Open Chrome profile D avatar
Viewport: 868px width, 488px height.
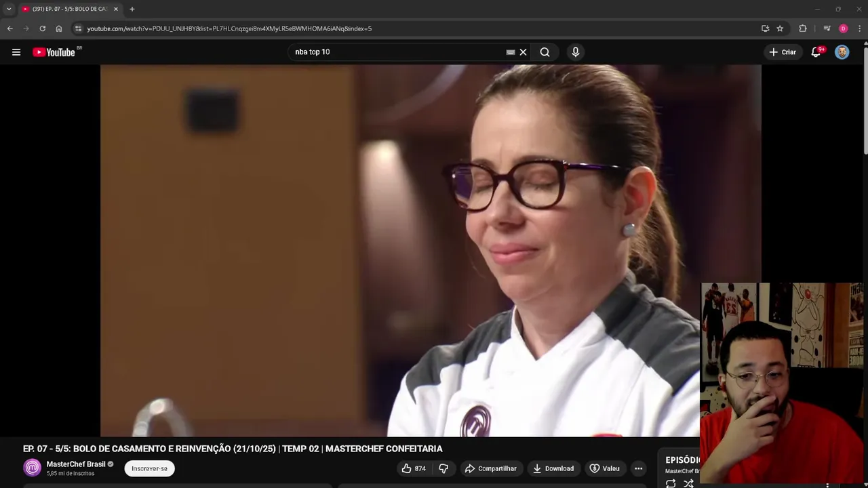click(843, 28)
